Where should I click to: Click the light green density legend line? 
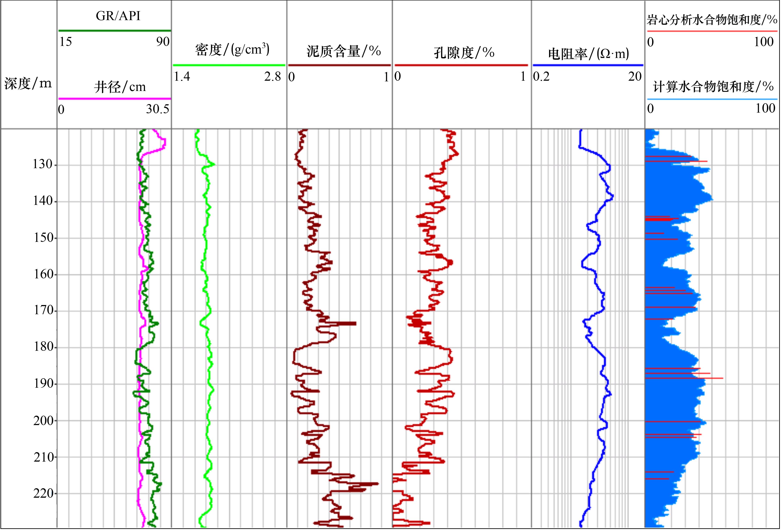click(229, 65)
